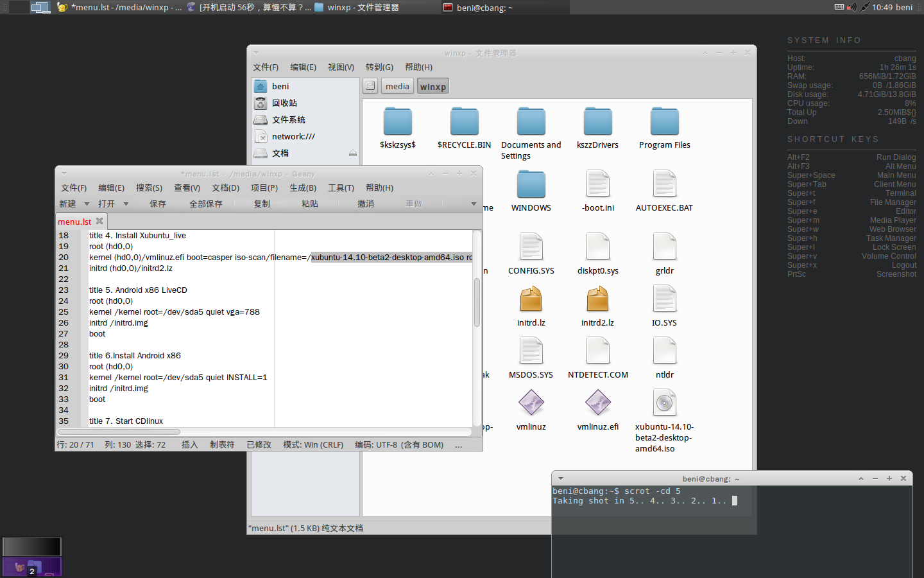Select the vmlinuz.efi file icon

(598, 403)
